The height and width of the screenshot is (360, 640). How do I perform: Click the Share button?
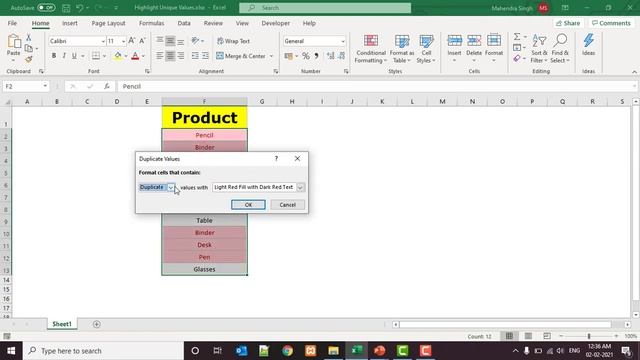pyautogui.click(x=568, y=23)
